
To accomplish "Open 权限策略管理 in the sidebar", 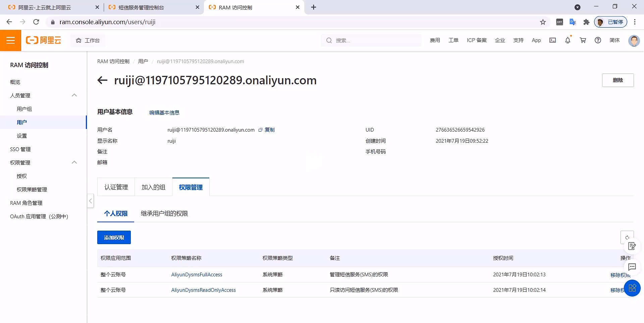I will pyautogui.click(x=32, y=189).
